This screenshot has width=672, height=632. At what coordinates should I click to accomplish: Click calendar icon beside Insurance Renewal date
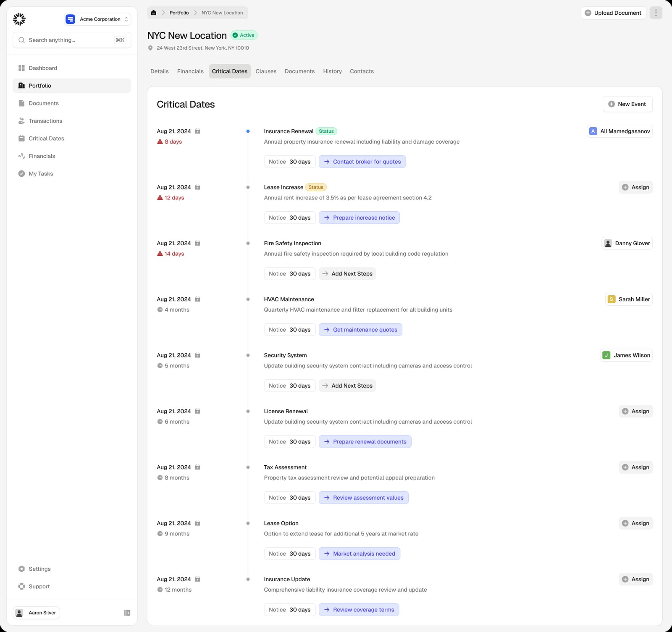click(x=197, y=131)
